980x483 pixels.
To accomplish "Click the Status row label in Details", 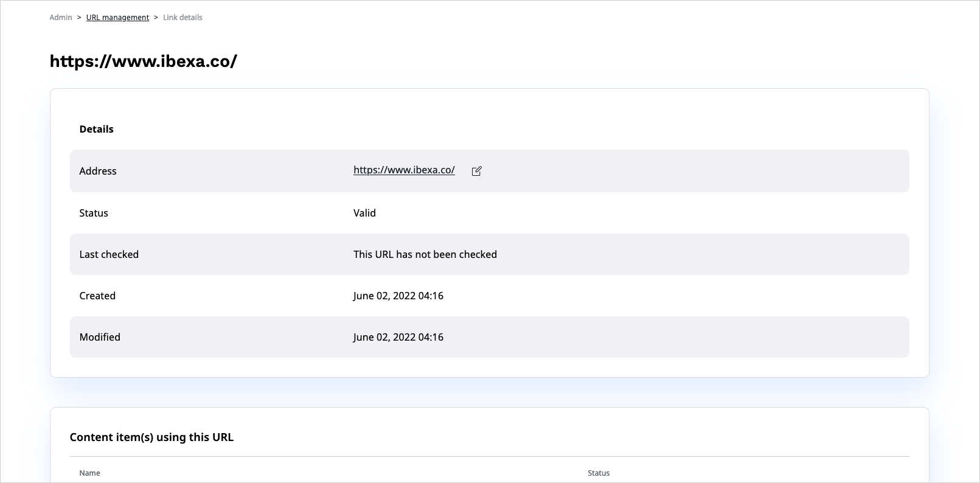I will pyautogui.click(x=94, y=213).
